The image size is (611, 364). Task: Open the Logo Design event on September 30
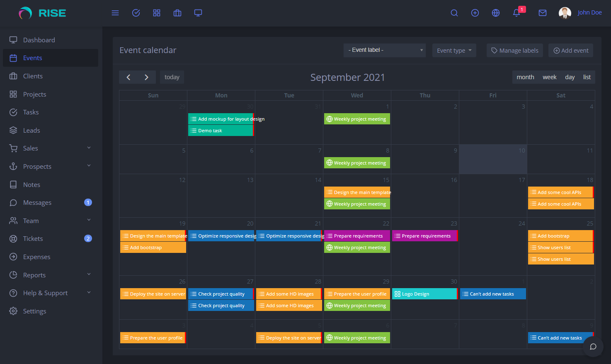[x=424, y=294]
